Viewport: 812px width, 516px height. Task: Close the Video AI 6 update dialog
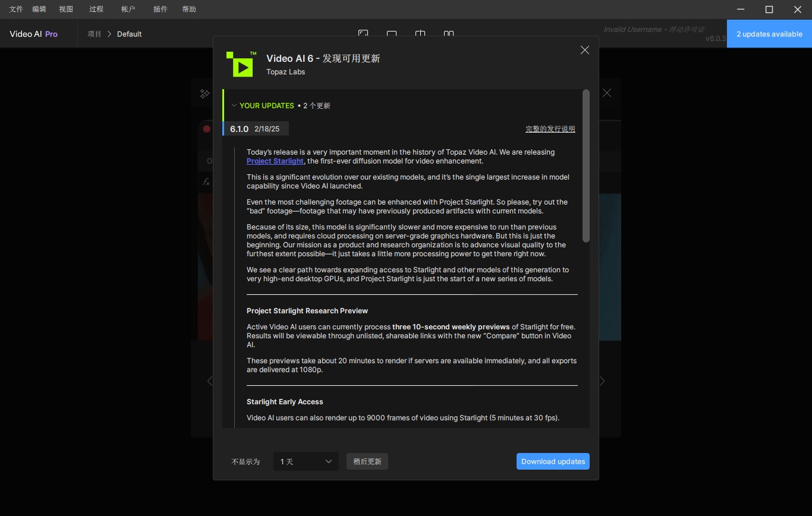coord(584,50)
